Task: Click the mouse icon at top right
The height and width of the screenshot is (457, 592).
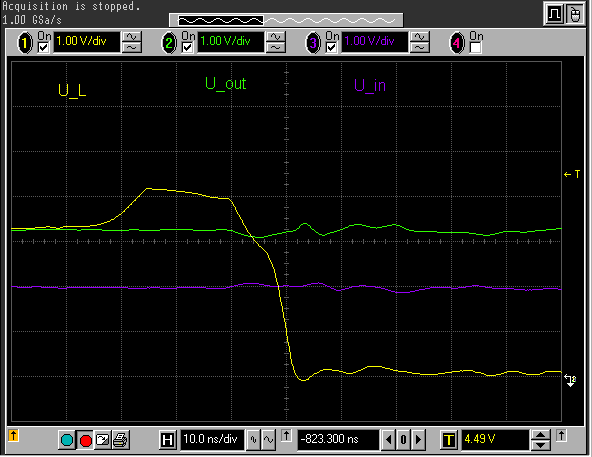Action: pyautogui.click(x=575, y=14)
